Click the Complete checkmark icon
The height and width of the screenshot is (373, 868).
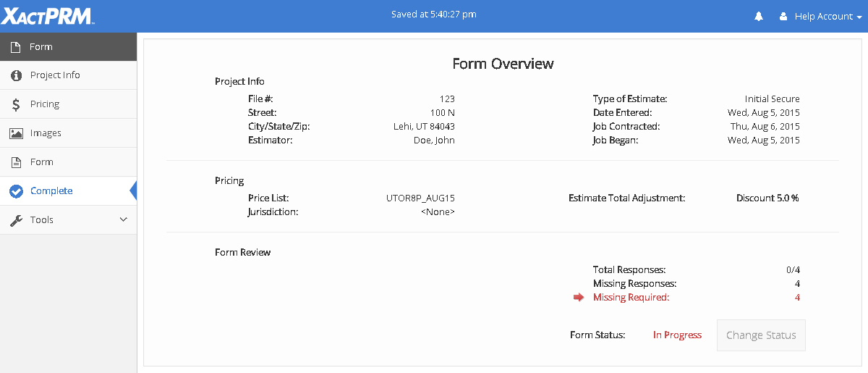(16, 191)
